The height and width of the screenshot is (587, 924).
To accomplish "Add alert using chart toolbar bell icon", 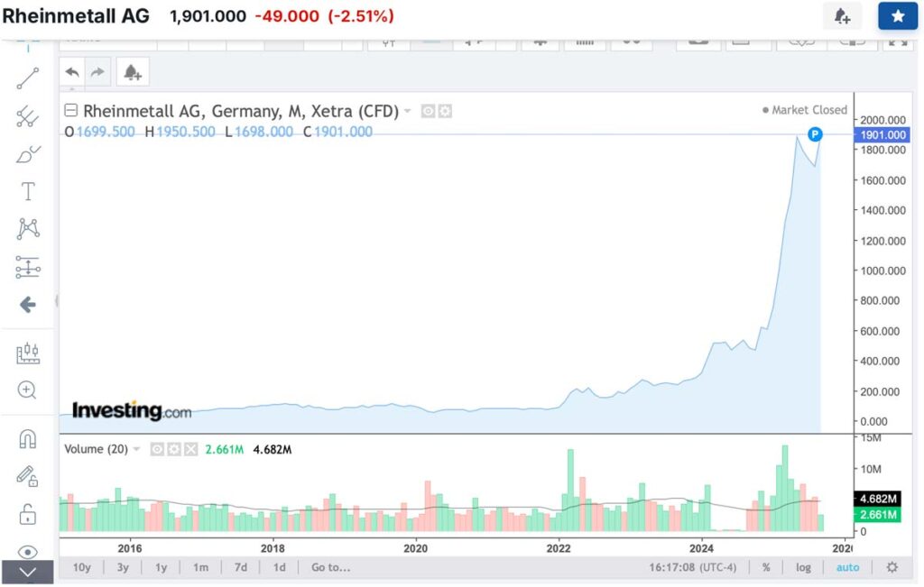I will pos(132,72).
